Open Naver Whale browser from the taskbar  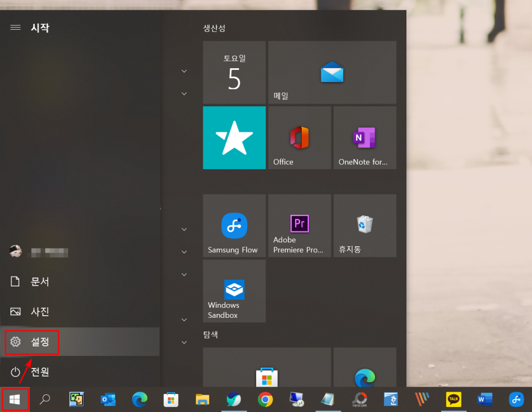tap(234, 399)
